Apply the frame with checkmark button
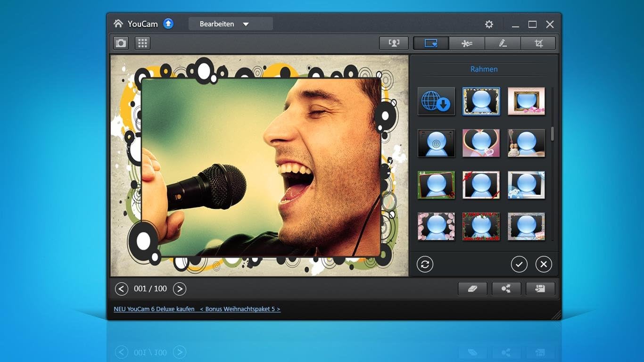Viewport: 644px width, 362px height. [519, 264]
